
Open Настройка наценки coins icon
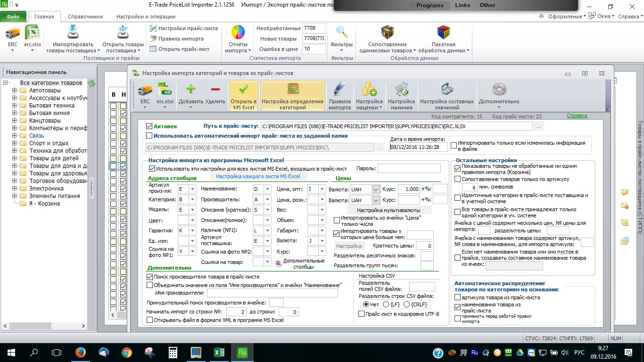point(369,90)
